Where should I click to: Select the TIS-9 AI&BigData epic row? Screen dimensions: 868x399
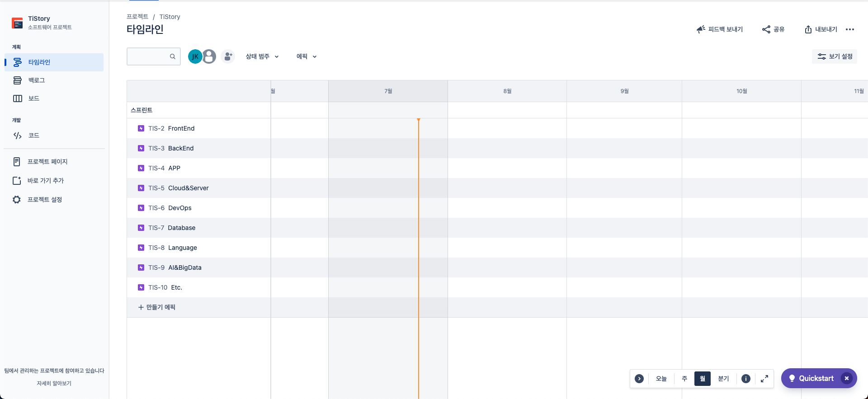click(199, 268)
